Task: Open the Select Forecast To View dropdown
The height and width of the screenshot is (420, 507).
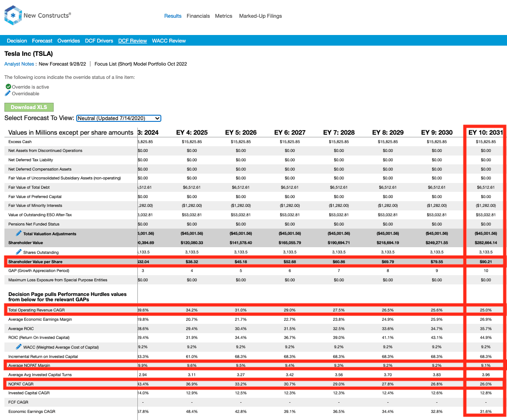Action: (x=119, y=118)
